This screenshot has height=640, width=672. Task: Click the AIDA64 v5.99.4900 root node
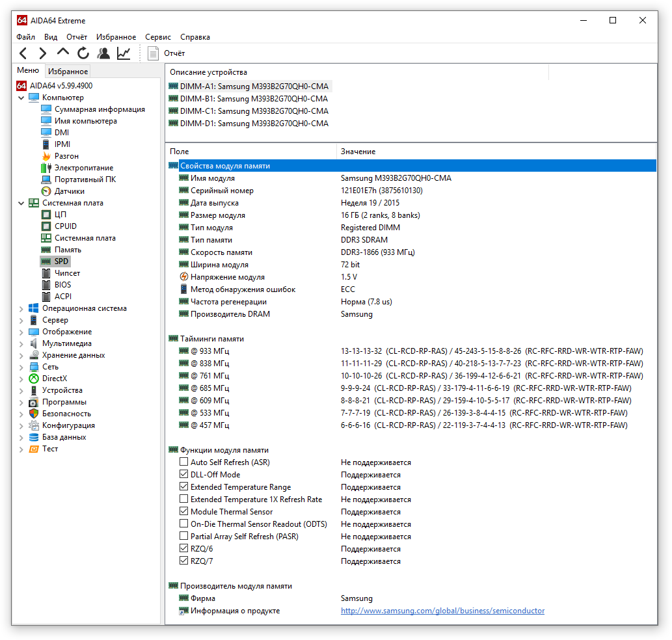pos(61,86)
